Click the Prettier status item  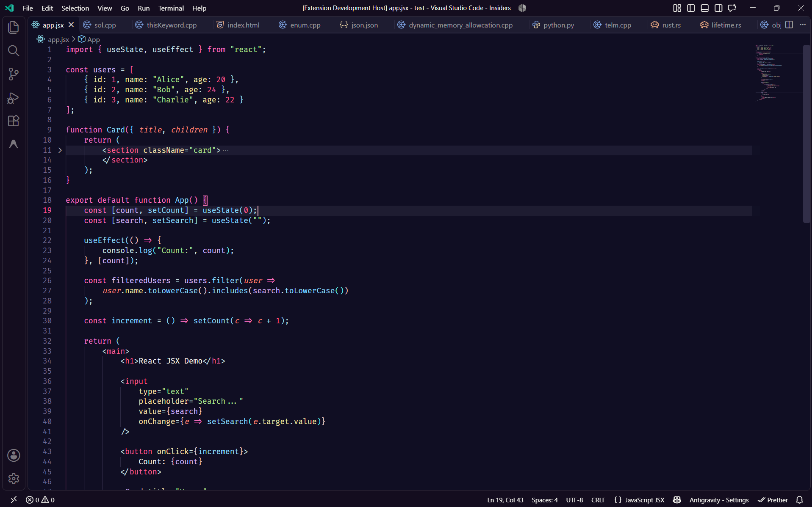[773, 500]
